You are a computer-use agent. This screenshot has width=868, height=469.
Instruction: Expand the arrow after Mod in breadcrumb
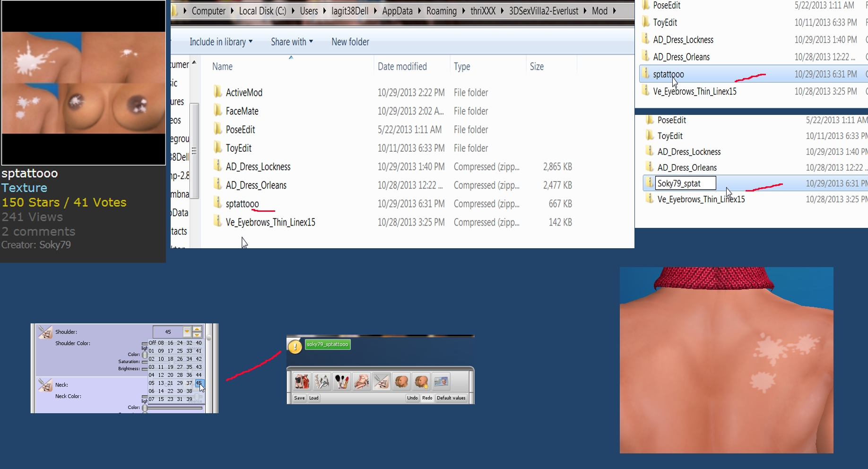[614, 11]
